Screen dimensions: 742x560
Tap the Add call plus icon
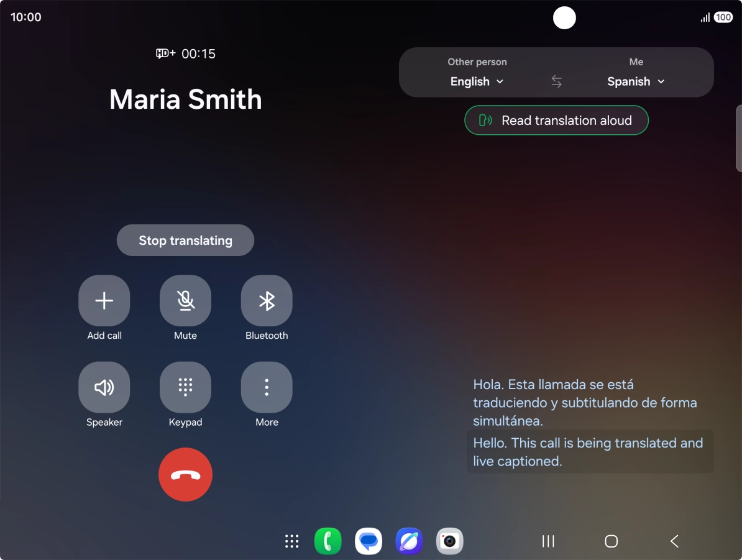pos(104,301)
